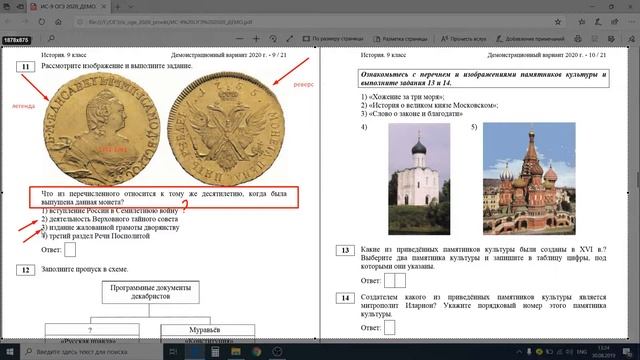Open the Favorites hub icon

click(582, 22)
